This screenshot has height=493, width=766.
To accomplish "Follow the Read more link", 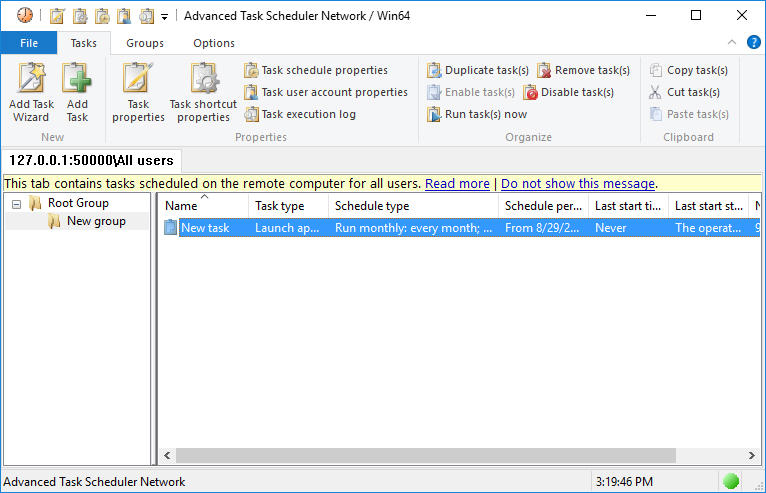I will (x=457, y=184).
